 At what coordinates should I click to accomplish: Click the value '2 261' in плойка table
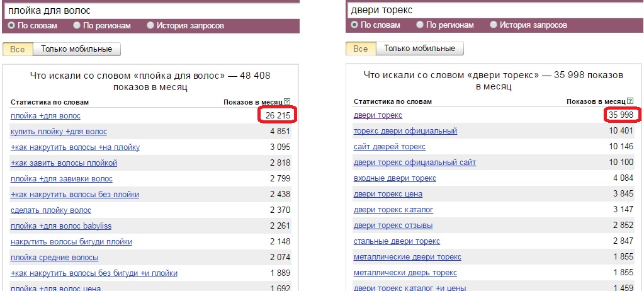coord(280,226)
